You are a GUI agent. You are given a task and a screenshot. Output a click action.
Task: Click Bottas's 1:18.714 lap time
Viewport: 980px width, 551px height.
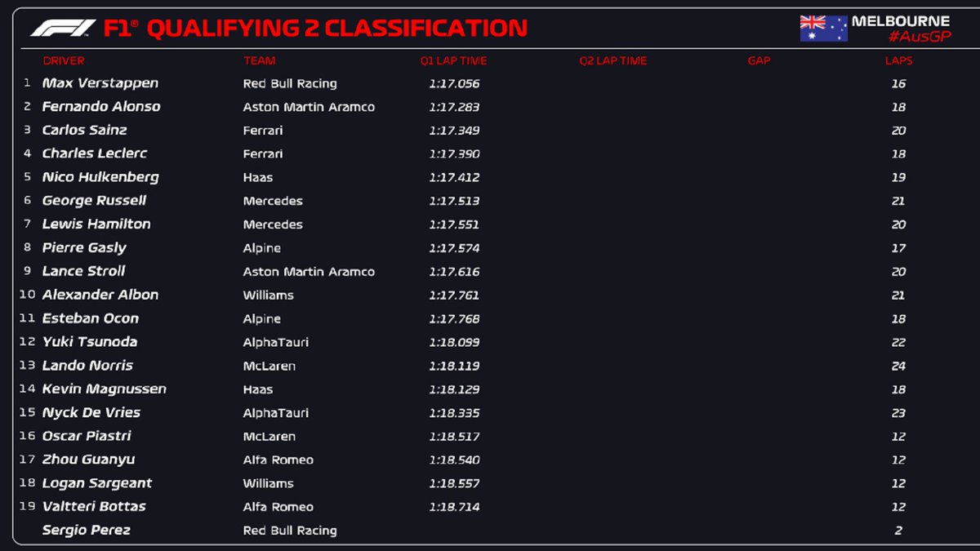tap(454, 507)
